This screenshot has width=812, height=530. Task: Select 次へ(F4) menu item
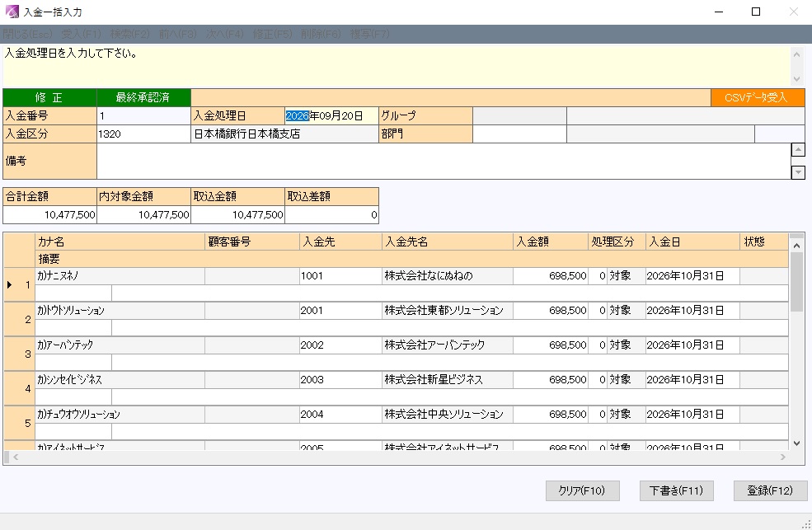pos(225,34)
